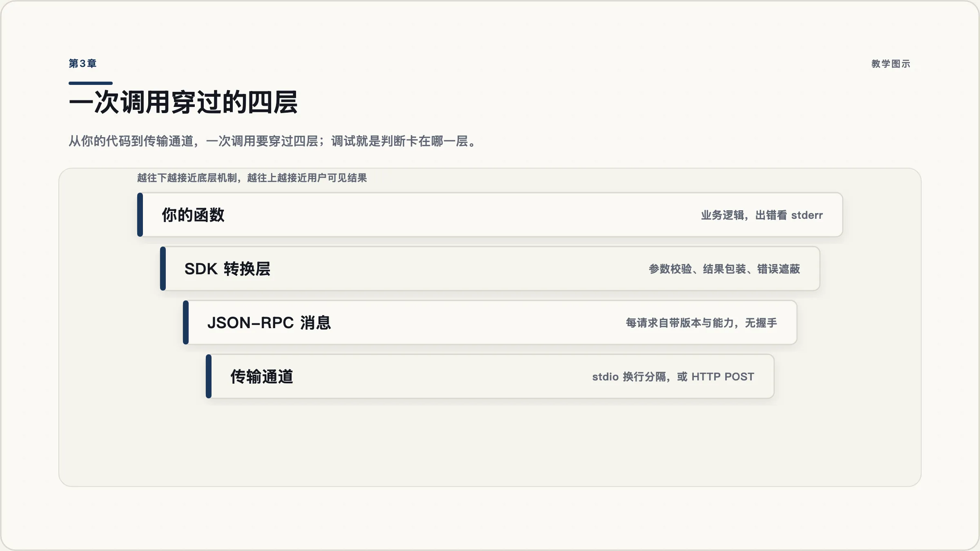The width and height of the screenshot is (980, 551).
Task: Select the JSON-RPC 消息 layer heading
Action: tap(269, 323)
